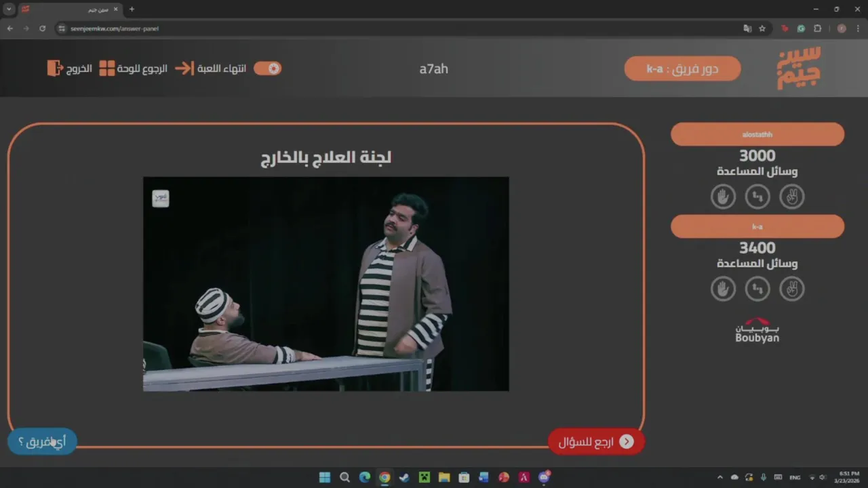Click the 'ارجع للسؤال' back to question button
The image size is (868, 488).
596,442
